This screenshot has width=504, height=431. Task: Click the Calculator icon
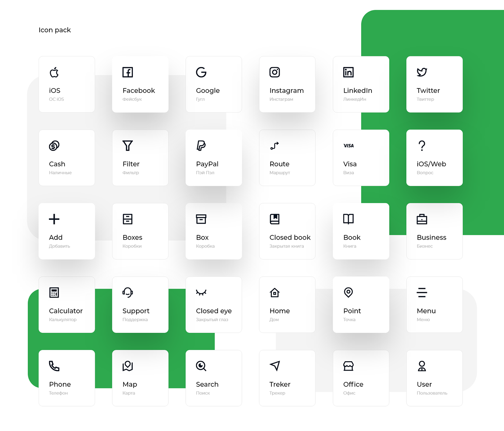[x=54, y=292]
